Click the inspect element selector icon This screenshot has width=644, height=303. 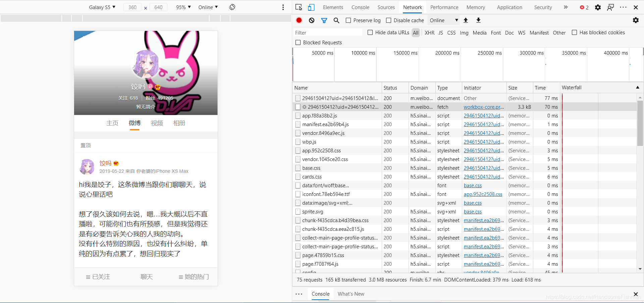[x=299, y=7]
